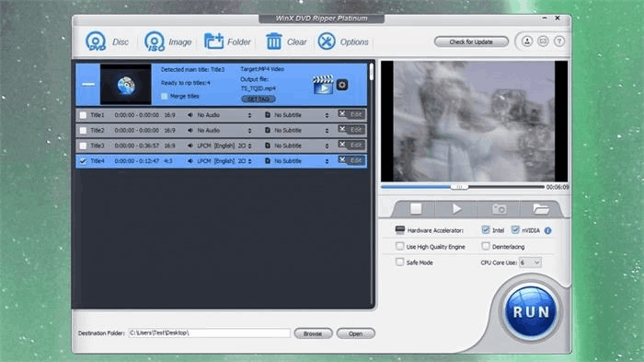The height and width of the screenshot is (362, 644).
Task: Enable the Safe Mode checkbox
Action: point(399,262)
